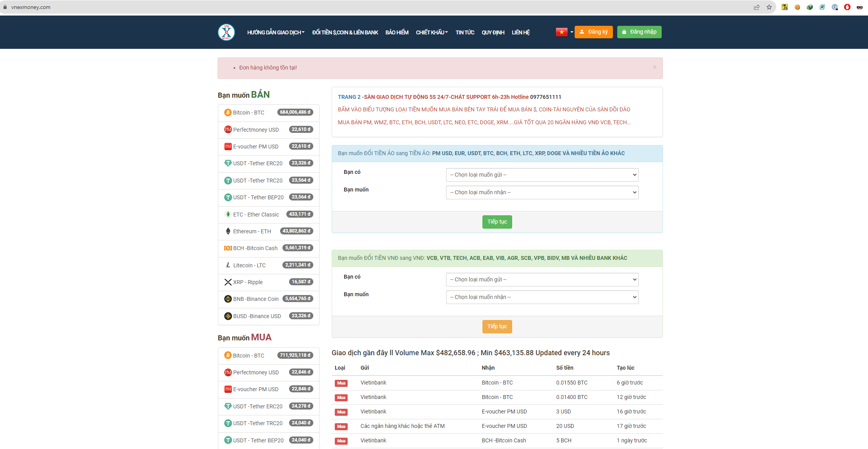Click the Perfectmoney USD icon in BÁN list

click(228, 129)
